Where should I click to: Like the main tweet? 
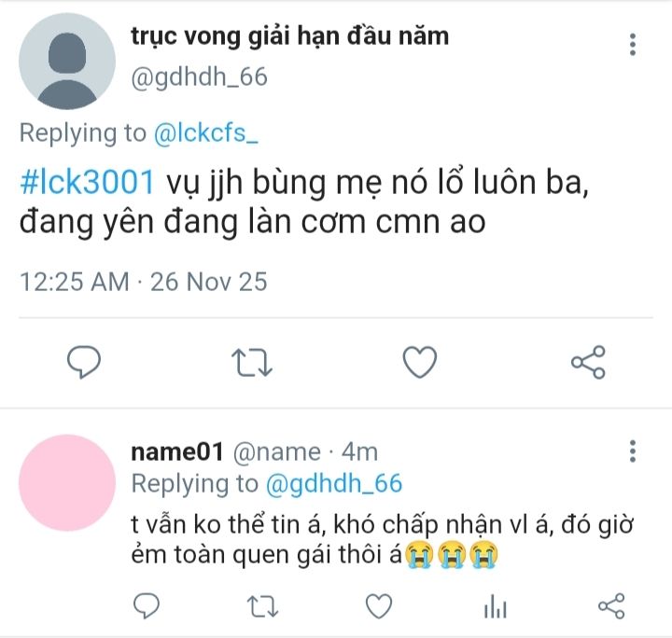420,361
